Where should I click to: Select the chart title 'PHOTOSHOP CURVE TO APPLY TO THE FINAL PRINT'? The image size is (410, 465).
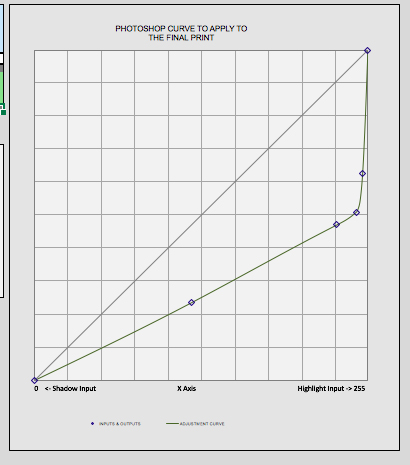[181, 33]
